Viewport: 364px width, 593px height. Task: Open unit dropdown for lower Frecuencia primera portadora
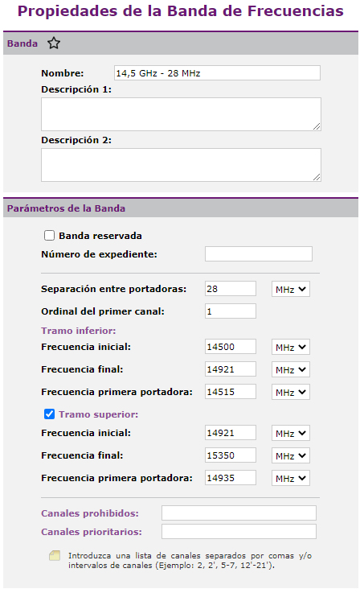[291, 392]
